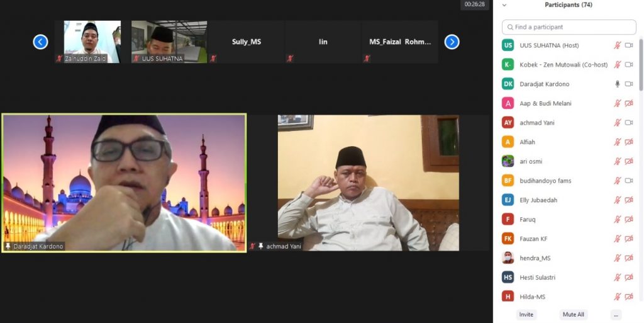Select Zainuddin Zaid's video thumbnail
Viewport: 644px width, 323px height.
pyautogui.click(x=92, y=42)
